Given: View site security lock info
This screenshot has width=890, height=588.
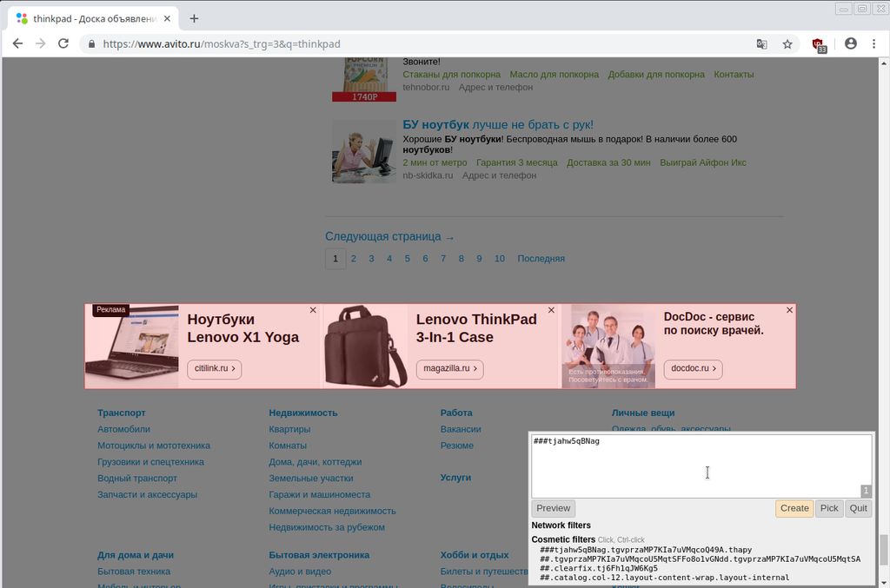Looking at the screenshot, I should (x=91, y=43).
